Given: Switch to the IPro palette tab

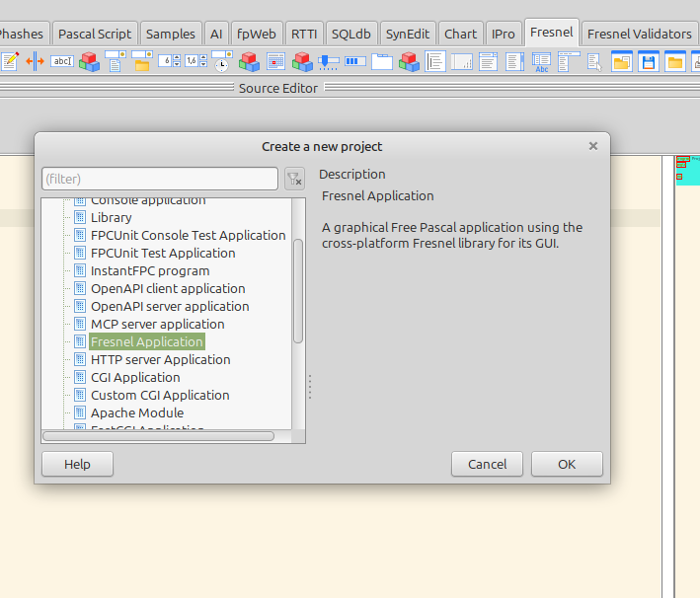Looking at the screenshot, I should pyautogui.click(x=504, y=34).
